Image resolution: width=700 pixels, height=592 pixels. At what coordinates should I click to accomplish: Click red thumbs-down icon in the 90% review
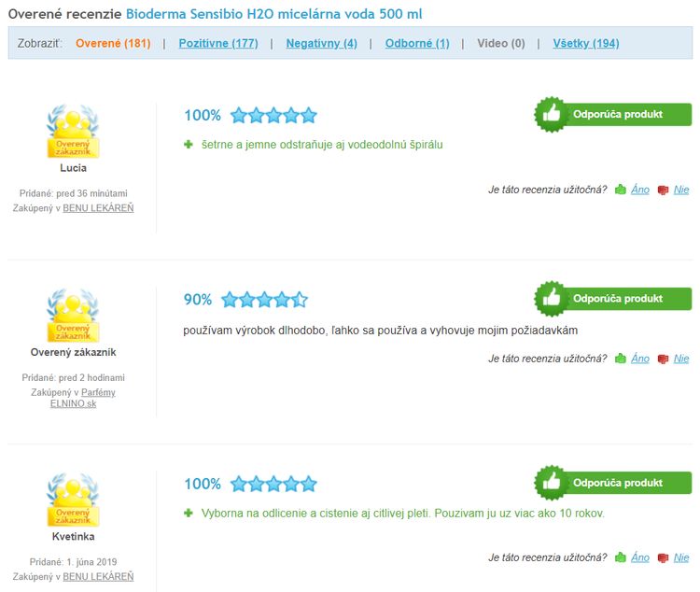click(663, 359)
